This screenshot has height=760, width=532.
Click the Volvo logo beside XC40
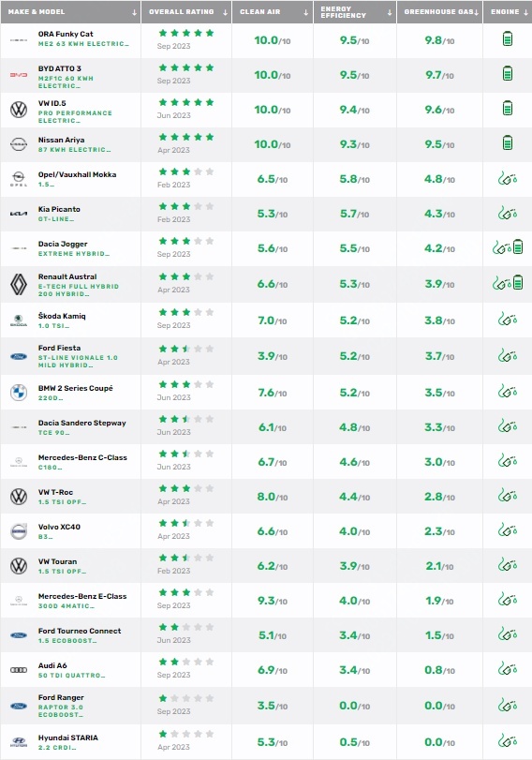[19, 531]
